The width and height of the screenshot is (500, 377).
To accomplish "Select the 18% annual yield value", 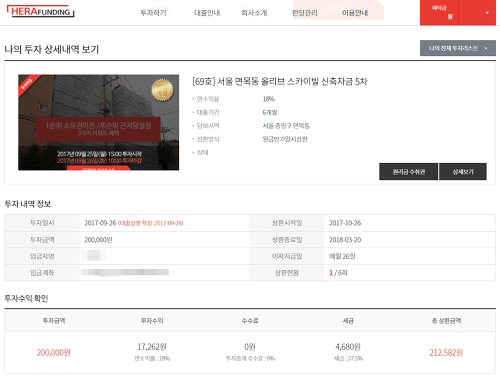I will pyautogui.click(x=269, y=99).
